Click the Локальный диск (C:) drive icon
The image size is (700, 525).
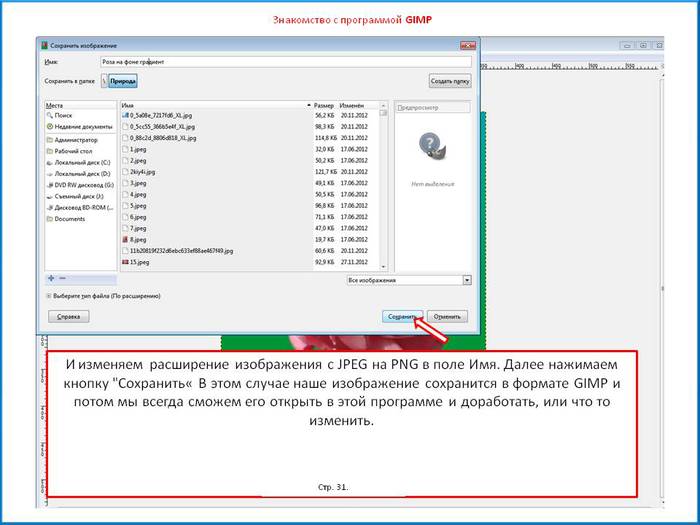[50, 163]
